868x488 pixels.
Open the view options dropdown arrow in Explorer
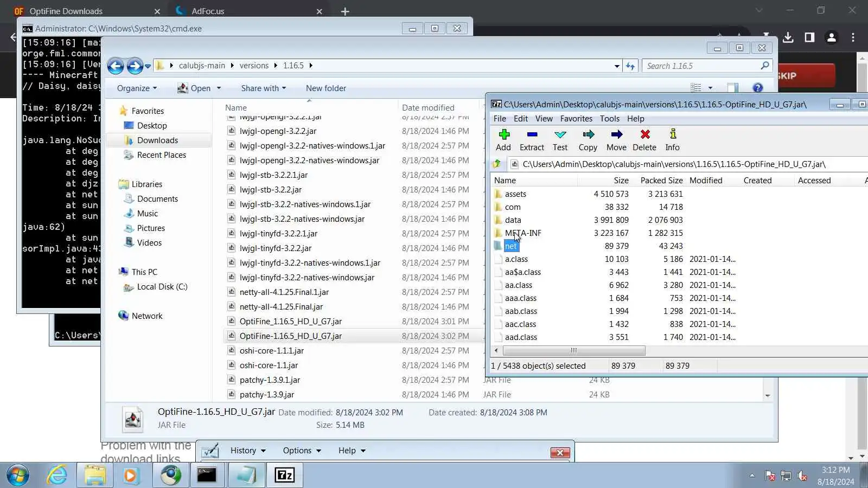[x=710, y=88]
